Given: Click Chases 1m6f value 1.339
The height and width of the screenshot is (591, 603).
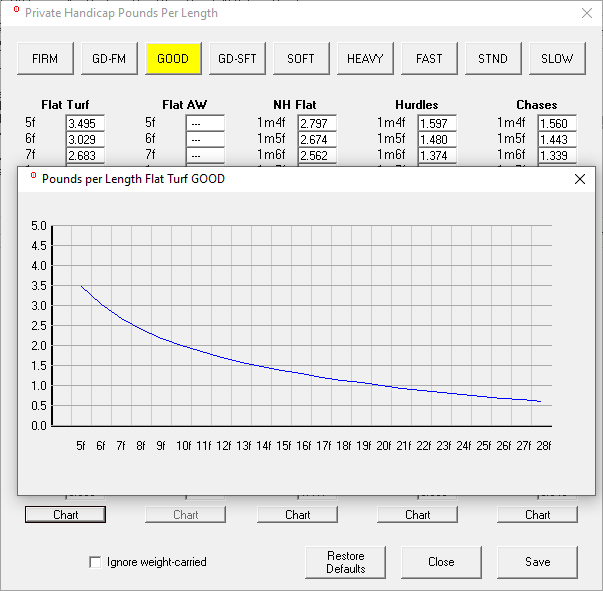Looking at the screenshot, I should point(557,155).
